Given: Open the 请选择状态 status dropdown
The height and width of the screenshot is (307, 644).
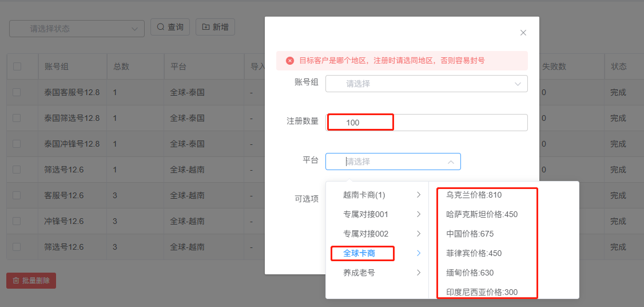Looking at the screenshot, I should click(x=77, y=29).
